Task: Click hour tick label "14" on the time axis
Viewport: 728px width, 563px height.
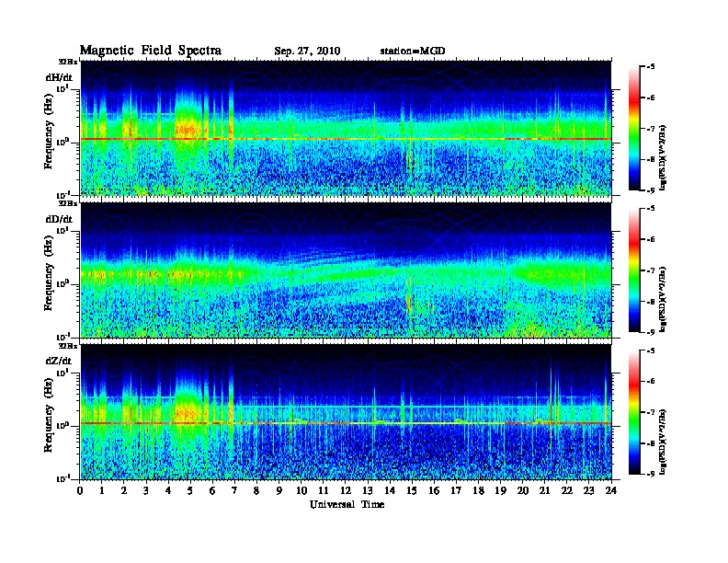Action: [x=390, y=491]
